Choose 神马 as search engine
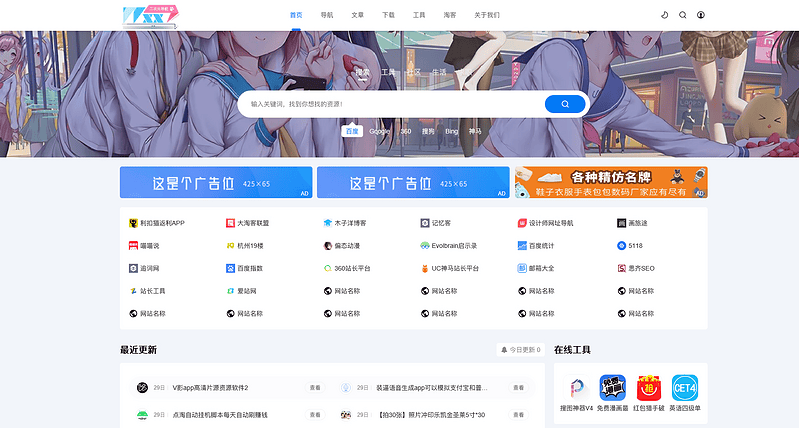Screen dimensions: 799x428 475,131
